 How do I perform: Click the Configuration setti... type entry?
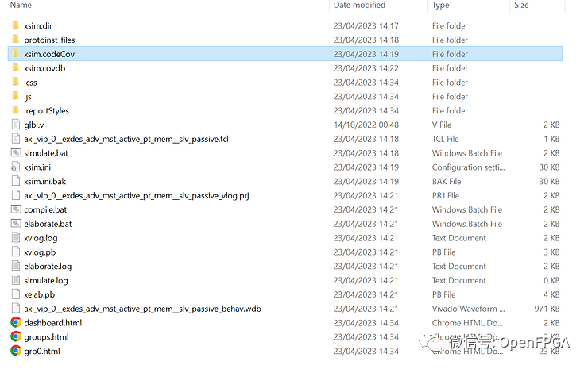[468, 167]
